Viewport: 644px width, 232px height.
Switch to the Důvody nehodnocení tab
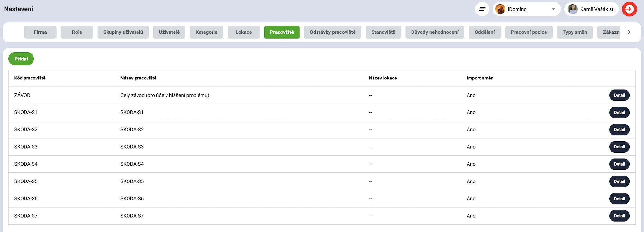434,32
